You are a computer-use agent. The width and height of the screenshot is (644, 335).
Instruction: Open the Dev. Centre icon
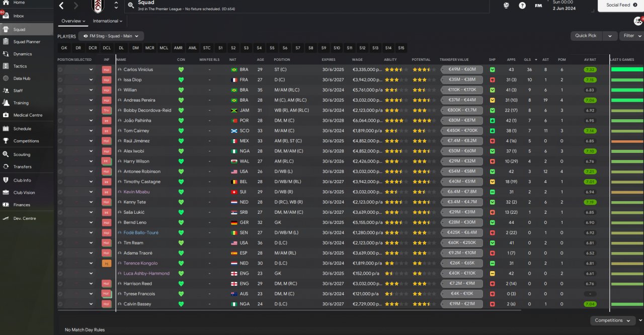[x=6, y=218]
